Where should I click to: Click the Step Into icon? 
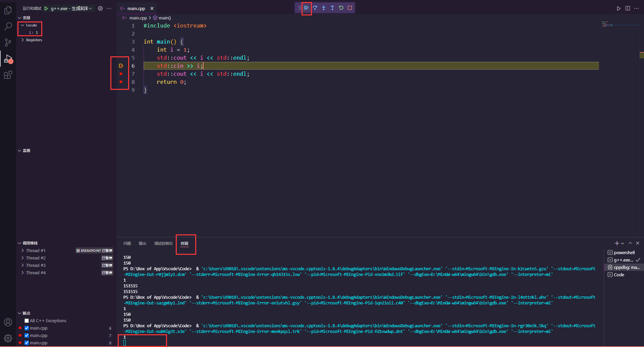point(323,8)
